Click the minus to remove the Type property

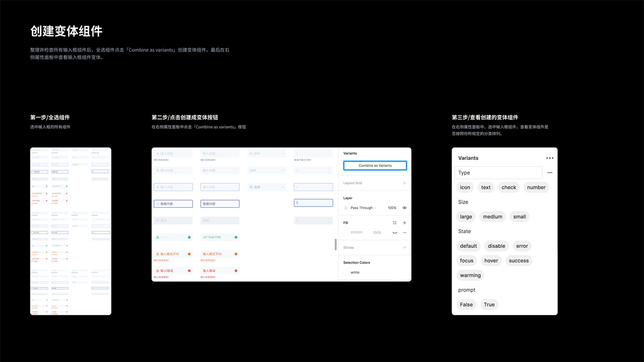click(x=550, y=173)
